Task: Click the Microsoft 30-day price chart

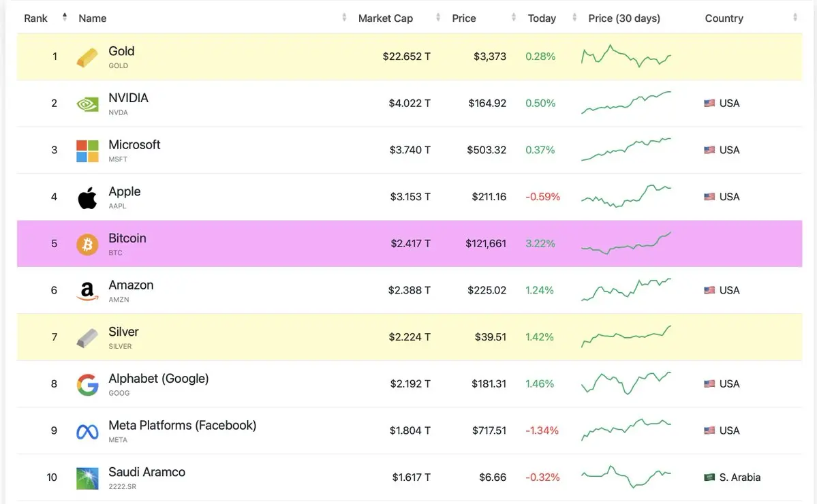Action: pyautogui.click(x=626, y=149)
